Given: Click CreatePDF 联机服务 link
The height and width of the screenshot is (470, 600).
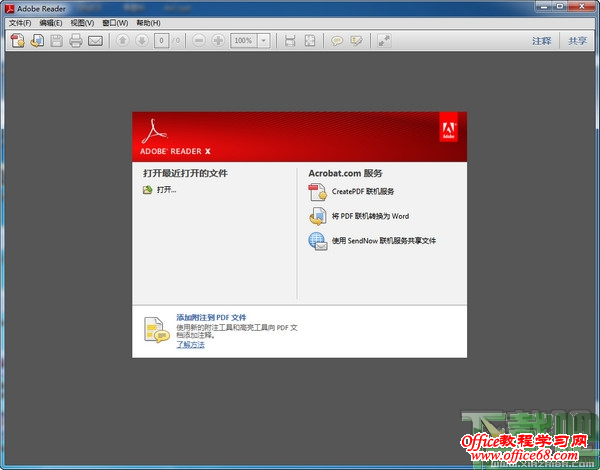Looking at the screenshot, I should coord(363,191).
